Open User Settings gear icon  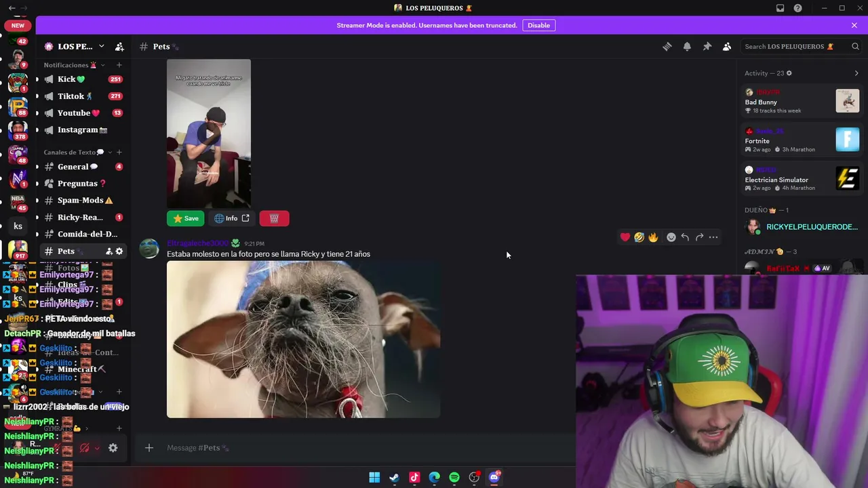point(113,448)
